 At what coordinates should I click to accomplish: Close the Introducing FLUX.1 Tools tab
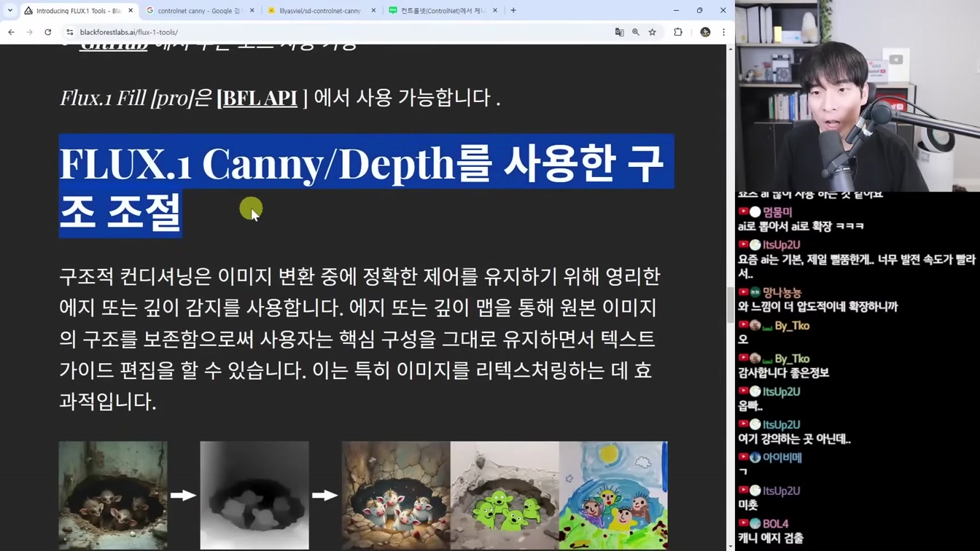[131, 10]
